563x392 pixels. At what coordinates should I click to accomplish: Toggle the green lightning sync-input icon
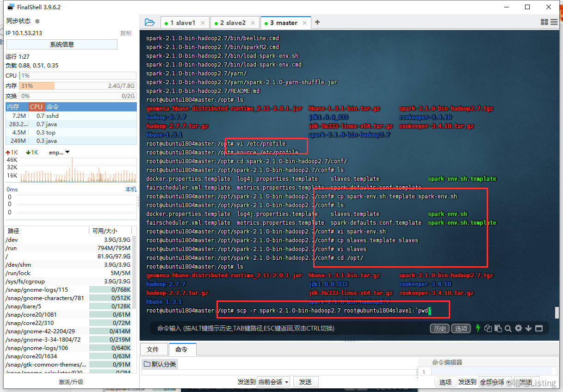pyautogui.click(x=478, y=328)
